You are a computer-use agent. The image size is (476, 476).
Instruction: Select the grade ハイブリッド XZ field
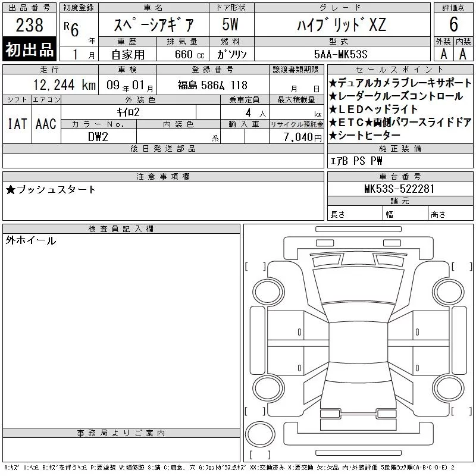pos(342,25)
